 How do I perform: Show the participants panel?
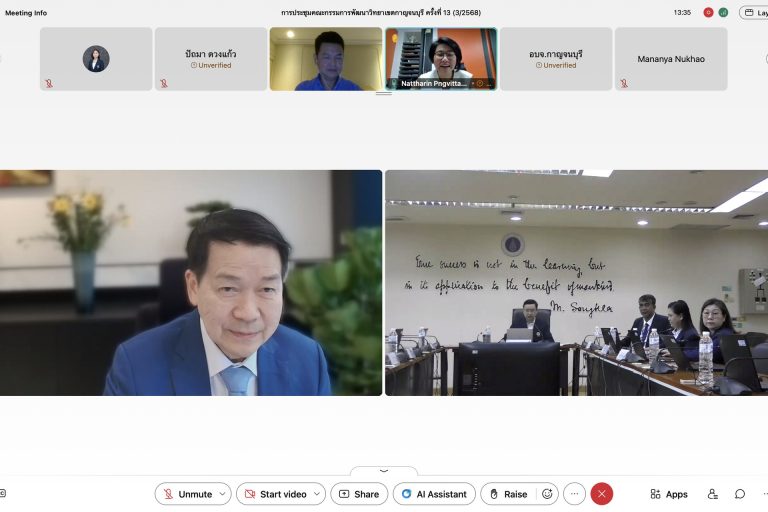click(713, 494)
